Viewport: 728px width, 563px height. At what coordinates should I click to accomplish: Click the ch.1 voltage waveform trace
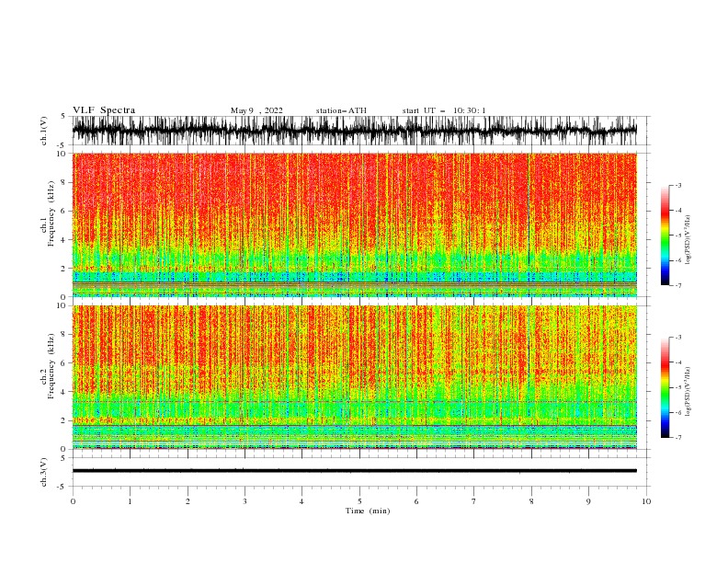pos(354,131)
